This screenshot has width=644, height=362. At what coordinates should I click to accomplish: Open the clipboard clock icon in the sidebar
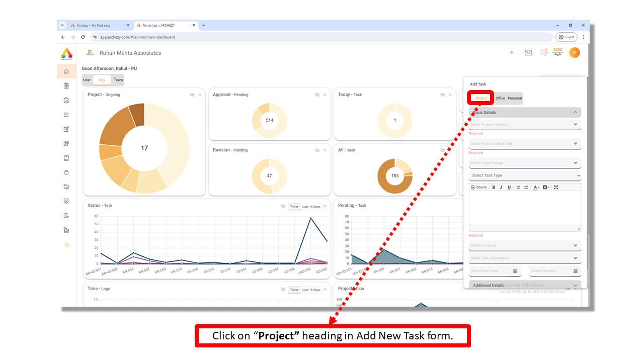click(x=66, y=100)
